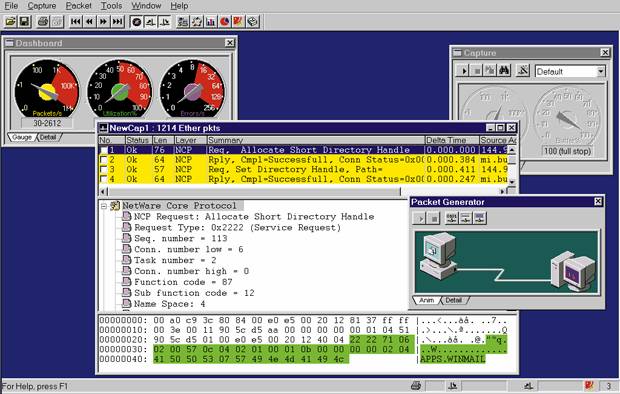Click the Delta Time column header
The width and height of the screenshot is (620, 394).
coord(452,140)
